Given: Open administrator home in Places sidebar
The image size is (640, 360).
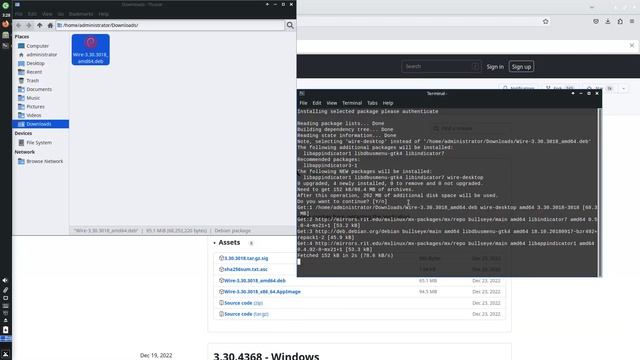Looking at the screenshot, I should (x=41, y=55).
